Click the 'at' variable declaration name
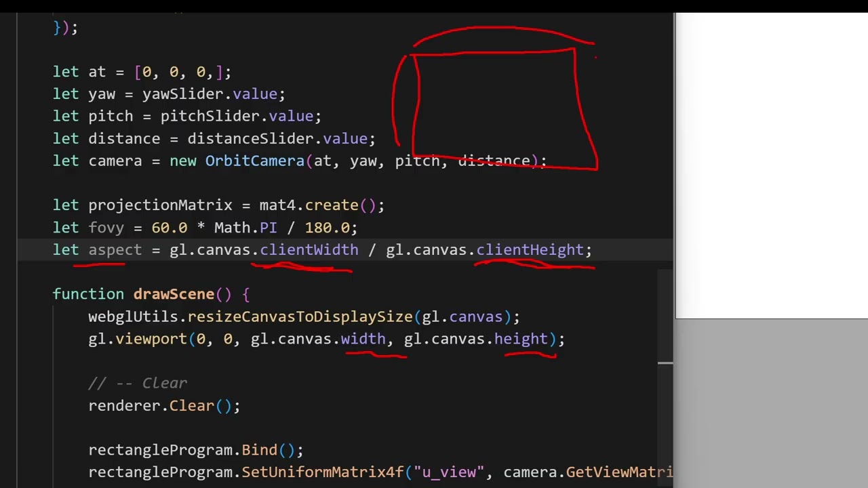Viewport: 868px width, 488px height. pos(97,72)
